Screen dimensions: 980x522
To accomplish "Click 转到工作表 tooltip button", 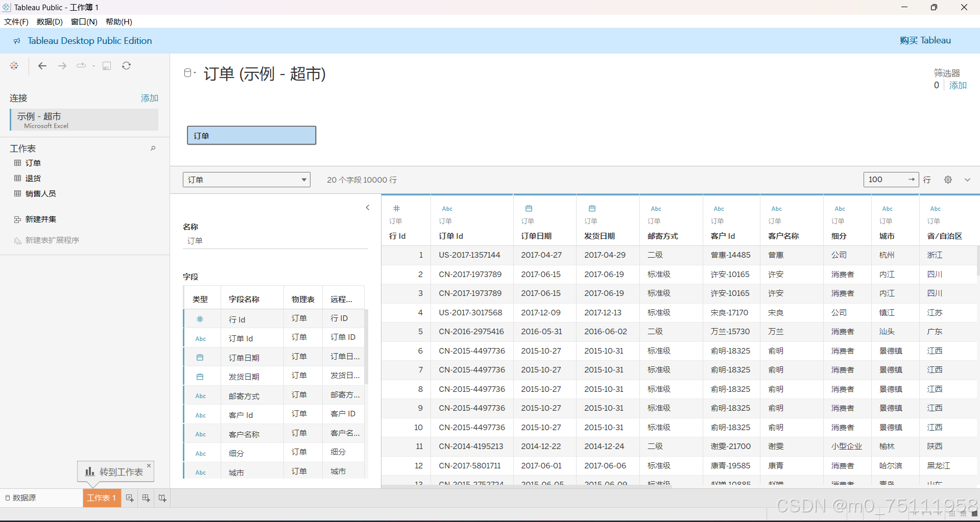I will [x=115, y=472].
